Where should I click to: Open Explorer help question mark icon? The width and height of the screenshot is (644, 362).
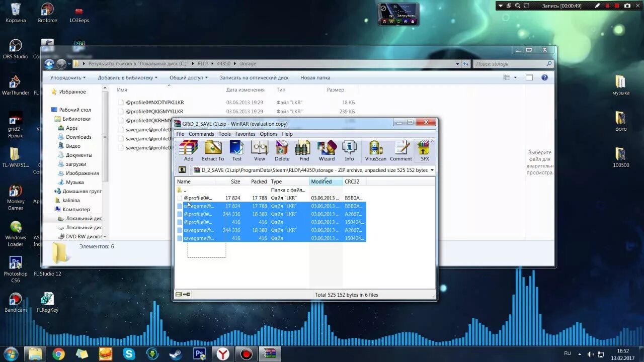[544, 78]
